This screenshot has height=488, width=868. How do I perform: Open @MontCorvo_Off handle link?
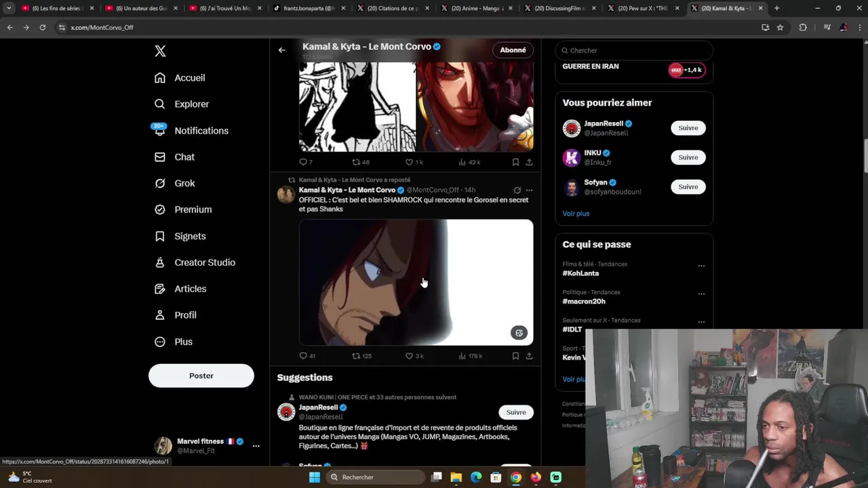(433, 190)
